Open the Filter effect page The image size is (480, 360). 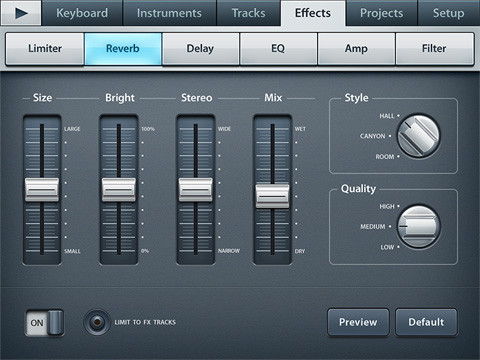tap(434, 49)
